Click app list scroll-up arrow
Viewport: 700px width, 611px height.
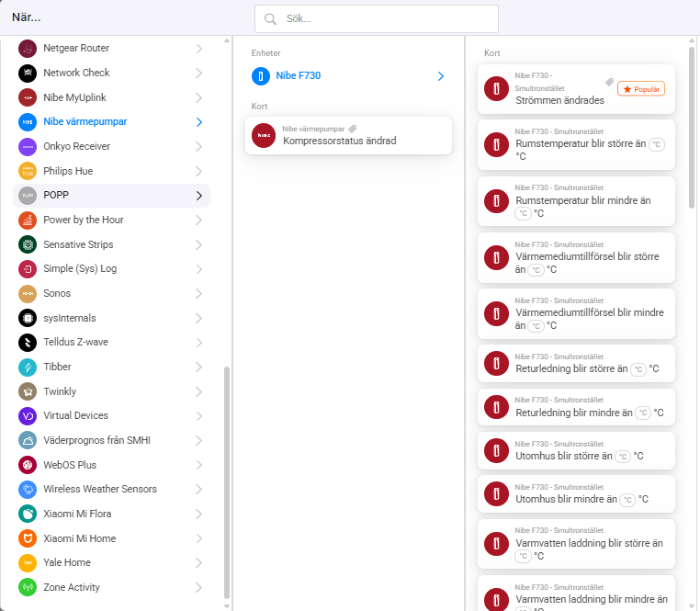pos(227,40)
